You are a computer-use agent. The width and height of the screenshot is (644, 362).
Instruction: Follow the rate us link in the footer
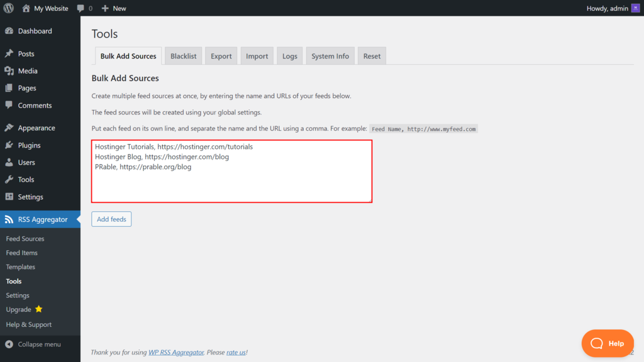pos(236,352)
